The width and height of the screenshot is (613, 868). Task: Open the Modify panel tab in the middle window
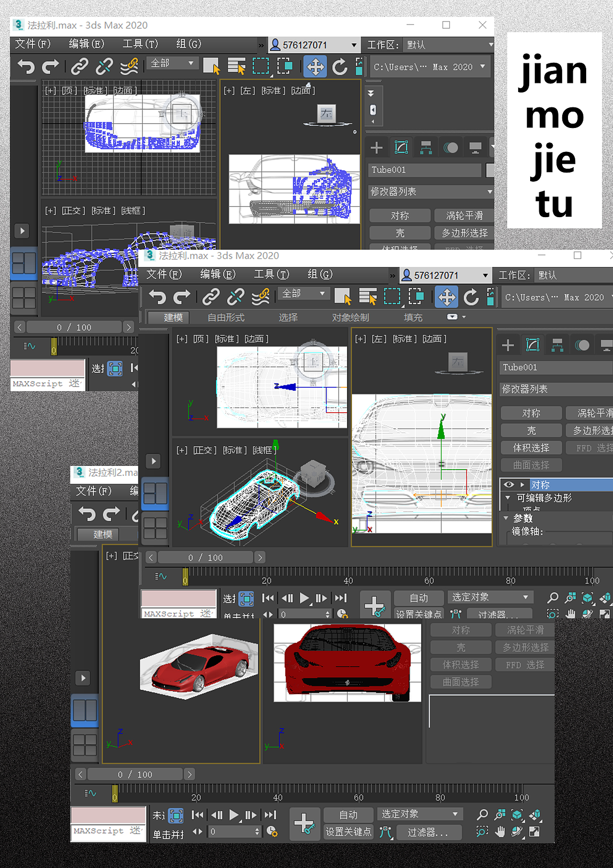pos(533,345)
